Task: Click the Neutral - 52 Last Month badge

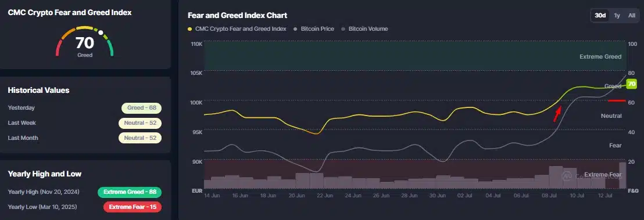Action: click(139, 138)
